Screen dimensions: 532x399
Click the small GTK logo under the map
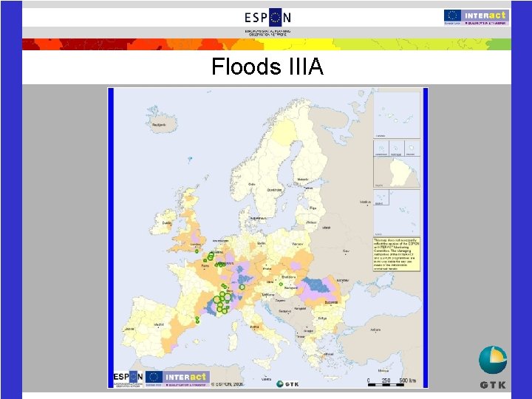(287, 384)
